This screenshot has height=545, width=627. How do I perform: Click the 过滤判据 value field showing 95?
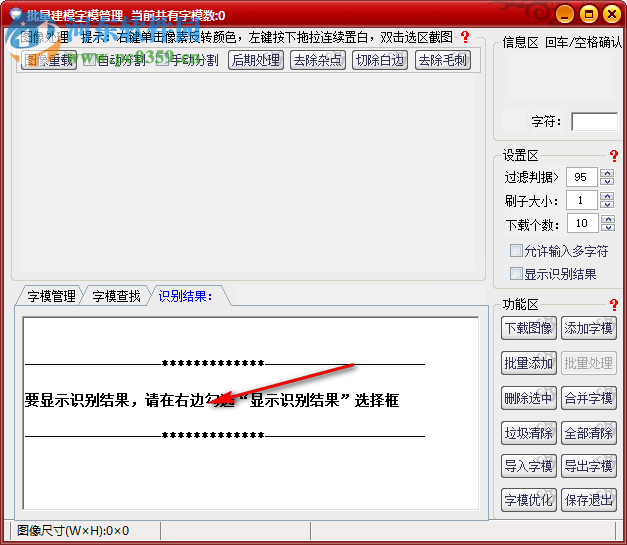582,177
